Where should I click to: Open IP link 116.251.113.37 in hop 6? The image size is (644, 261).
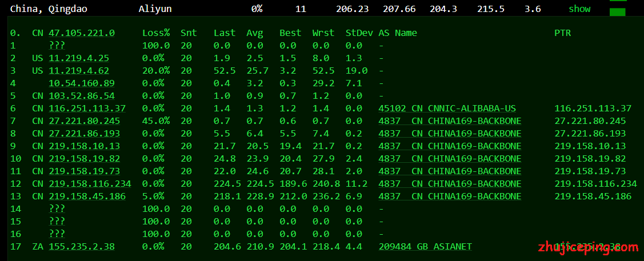click(87, 109)
